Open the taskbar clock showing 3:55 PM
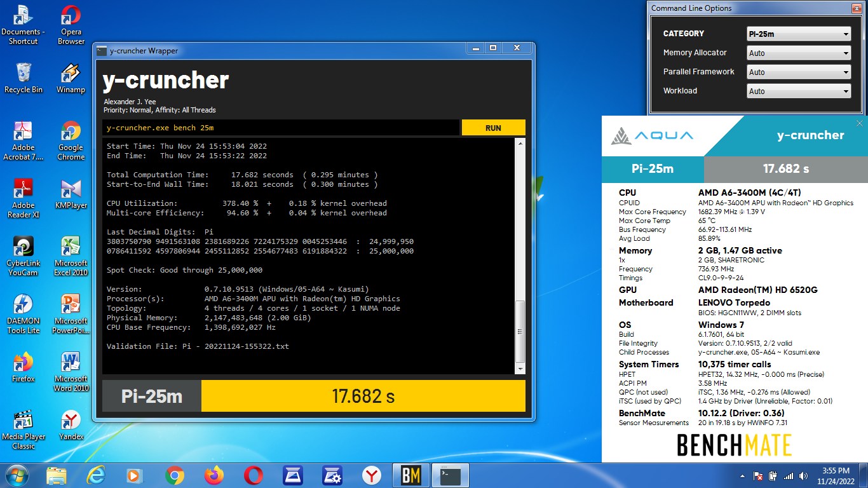The width and height of the screenshot is (868, 488). [x=835, y=476]
